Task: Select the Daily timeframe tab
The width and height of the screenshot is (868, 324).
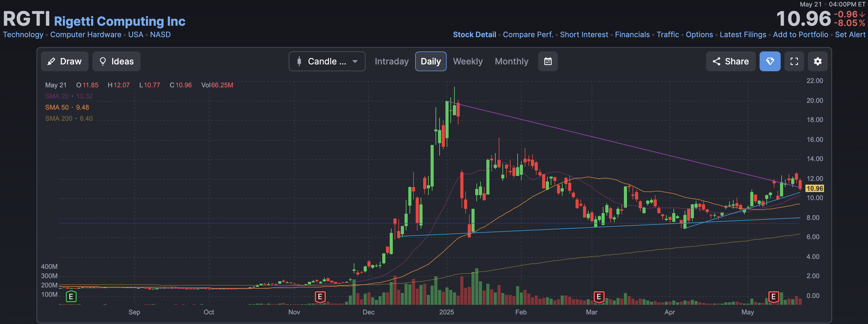Action: (x=431, y=61)
